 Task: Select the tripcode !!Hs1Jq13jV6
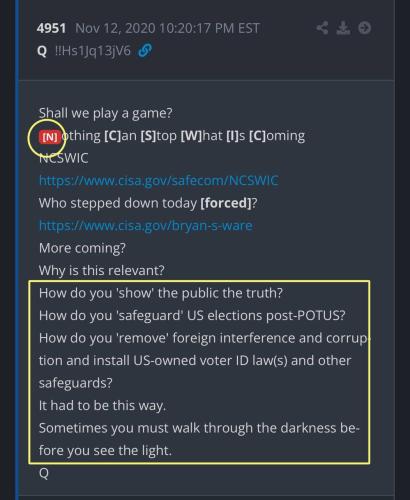pyautogui.click(x=93, y=51)
